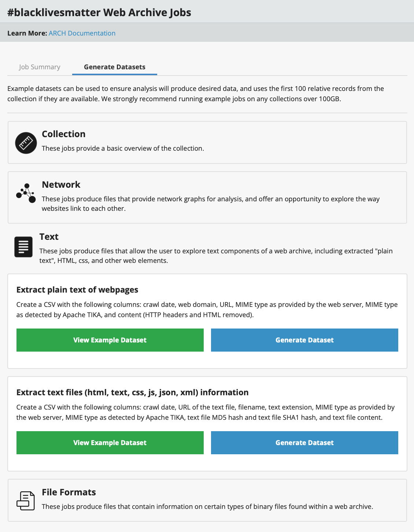Generate Dataset for text files information
Image resolution: width=414 pixels, height=532 pixels.
(304, 443)
